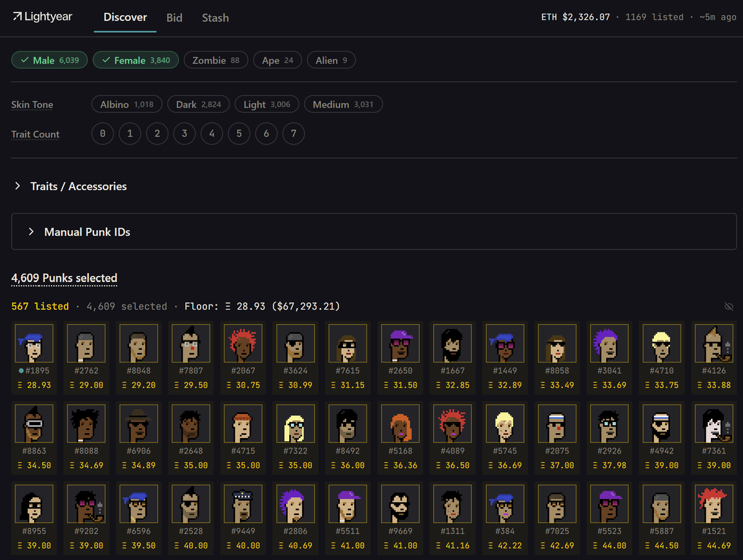Open punk #5168 with orange hair

coord(400,423)
